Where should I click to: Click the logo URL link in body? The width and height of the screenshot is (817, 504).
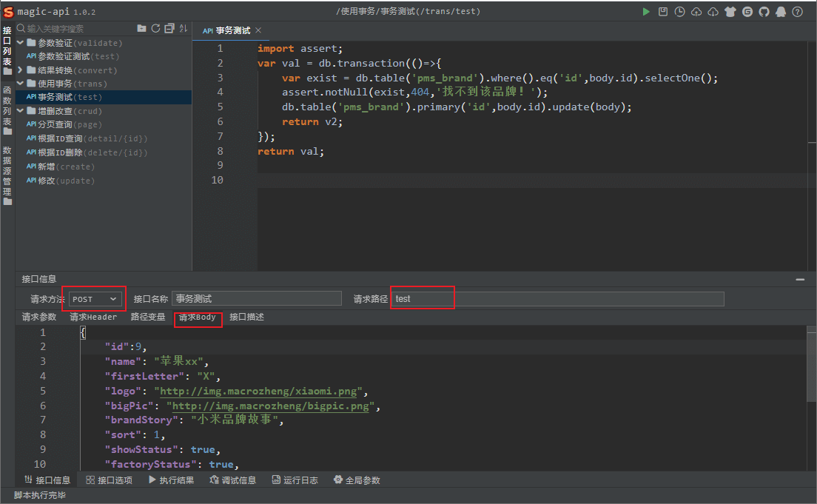tap(258, 391)
